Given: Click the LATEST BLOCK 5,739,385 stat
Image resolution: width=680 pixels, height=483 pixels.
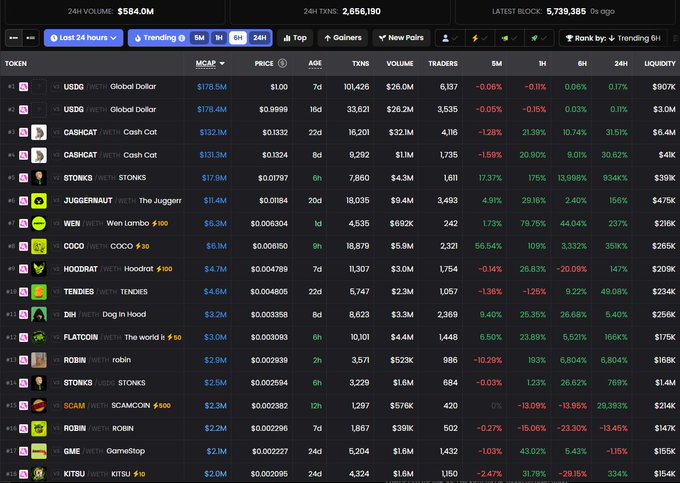Looking at the screenshot, I should click(553, 11).
